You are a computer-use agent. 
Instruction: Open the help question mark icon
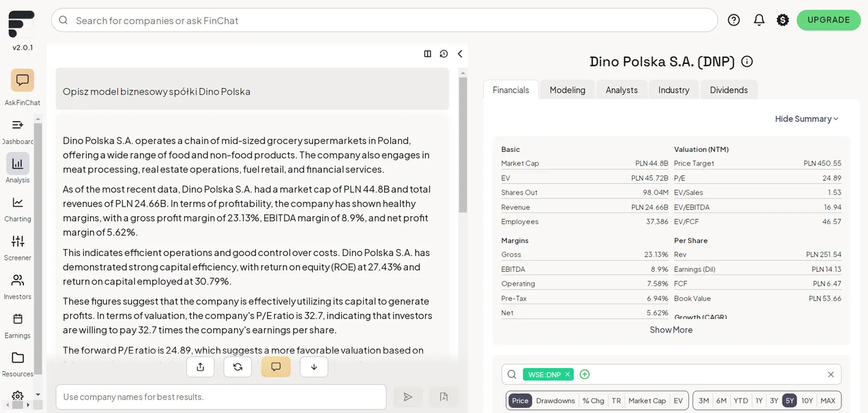pos(733,20)
